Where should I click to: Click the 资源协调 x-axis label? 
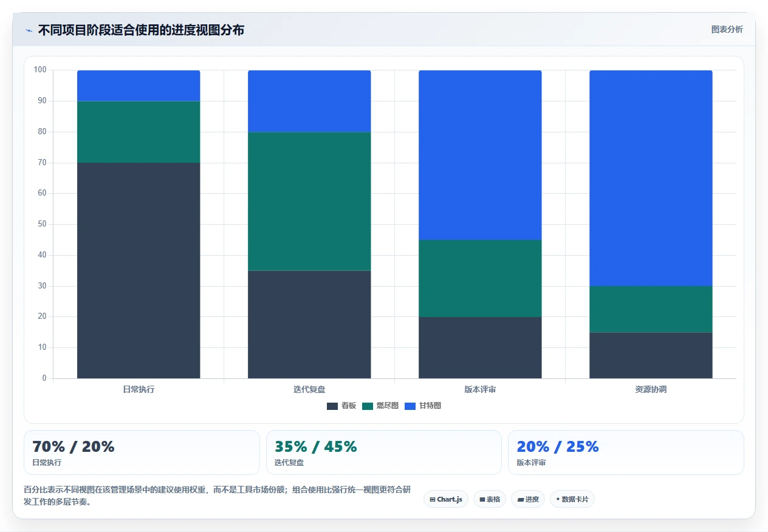(x=651, y=389)
